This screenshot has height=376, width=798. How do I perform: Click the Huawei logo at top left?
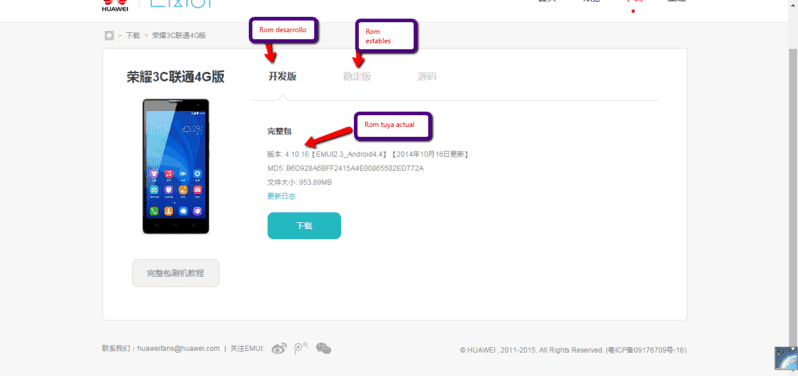coord(115,5)
